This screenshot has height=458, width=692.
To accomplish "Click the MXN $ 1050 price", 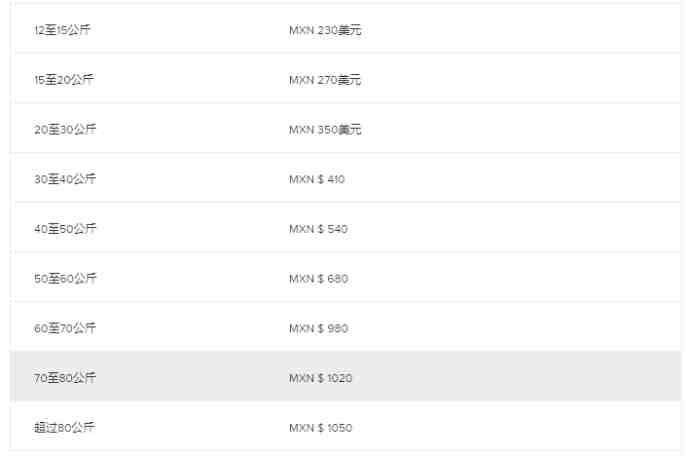I will [321, 428].
